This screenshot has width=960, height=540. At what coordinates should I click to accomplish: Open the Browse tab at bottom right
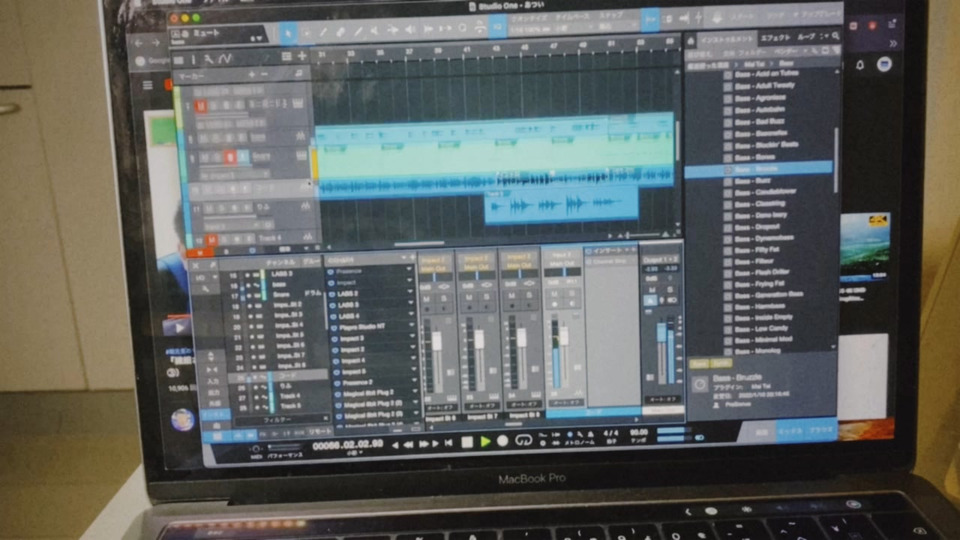click(x=820, y=429)
